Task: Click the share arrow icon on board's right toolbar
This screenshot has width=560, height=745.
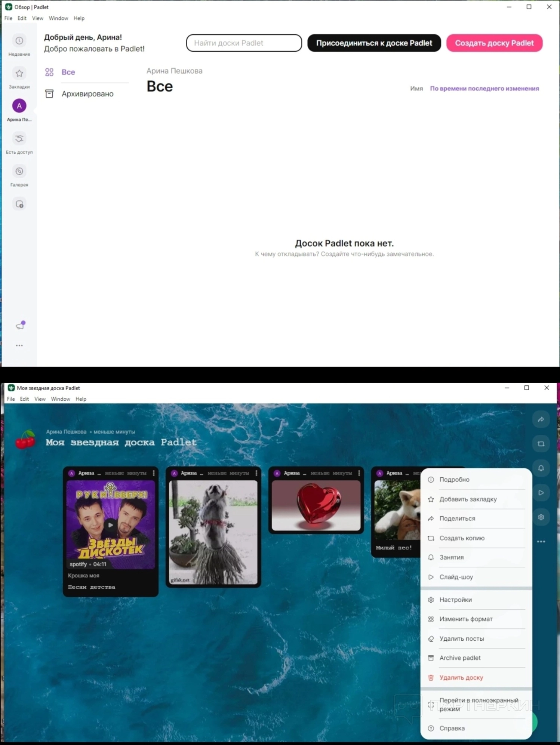Action: pos(541,419)
